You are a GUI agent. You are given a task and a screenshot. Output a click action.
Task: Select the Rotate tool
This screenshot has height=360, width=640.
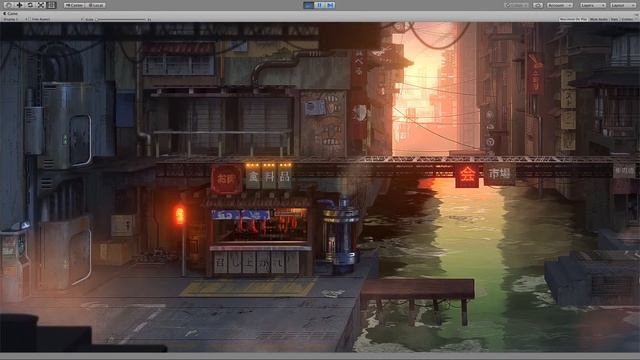(30, 5)
